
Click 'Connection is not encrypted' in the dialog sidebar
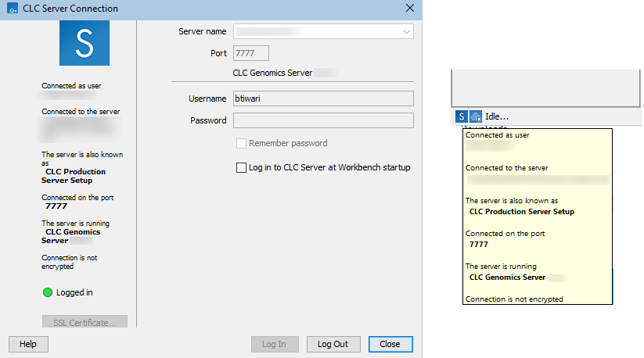[x=69, y=262]
